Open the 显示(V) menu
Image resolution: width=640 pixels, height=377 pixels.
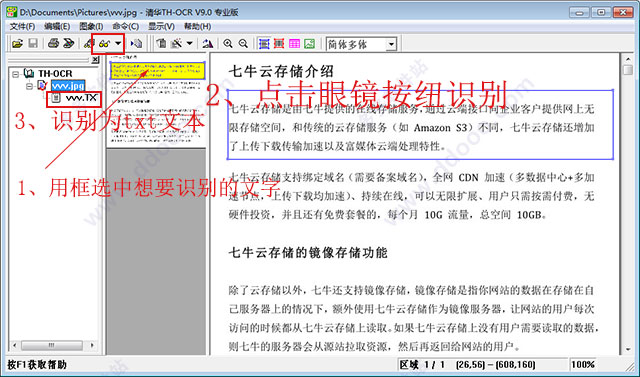(161, 27)
